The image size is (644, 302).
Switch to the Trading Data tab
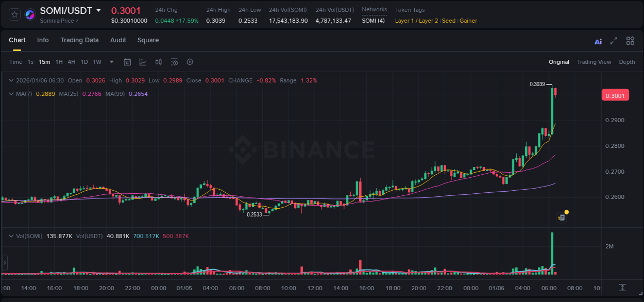(x=79, y=40)
